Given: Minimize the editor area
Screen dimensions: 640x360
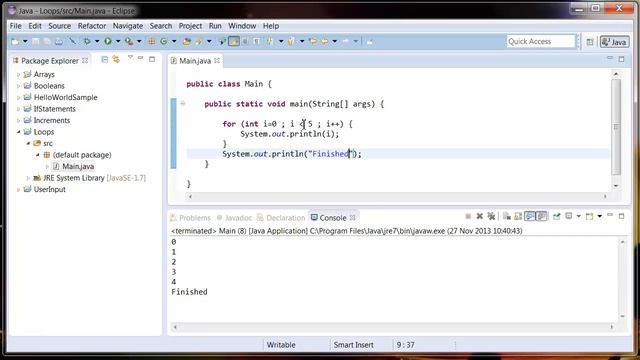Looking at the screenshot, I should point(610,59).
